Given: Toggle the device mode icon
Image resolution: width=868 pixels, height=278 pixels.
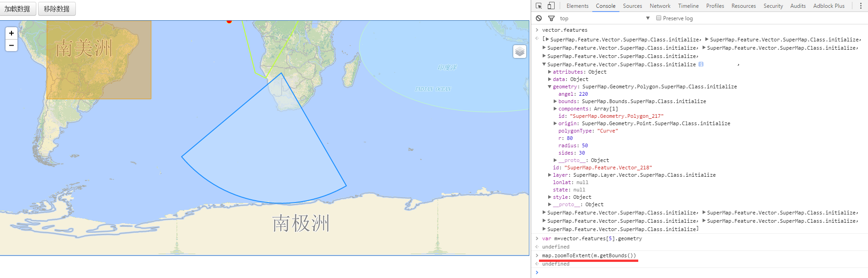Looking at the screenshot, I should 551,6.
